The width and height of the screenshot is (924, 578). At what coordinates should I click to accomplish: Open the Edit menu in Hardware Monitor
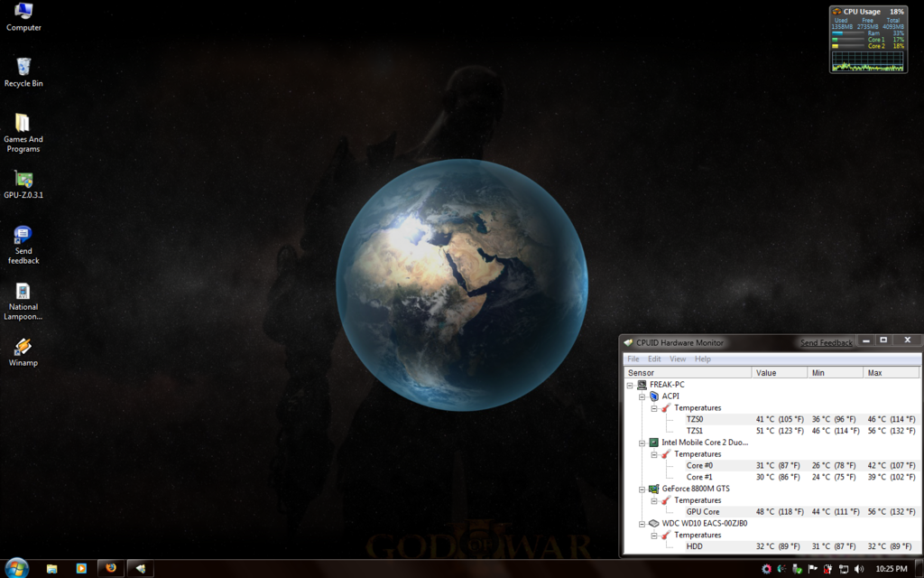coord(654,359)
